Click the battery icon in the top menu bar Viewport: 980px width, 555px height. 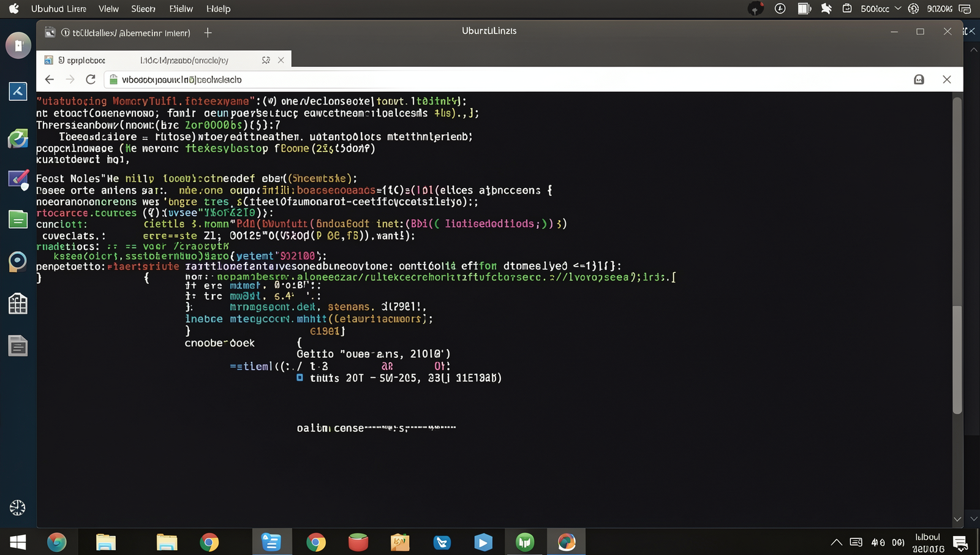coord(804,9)
